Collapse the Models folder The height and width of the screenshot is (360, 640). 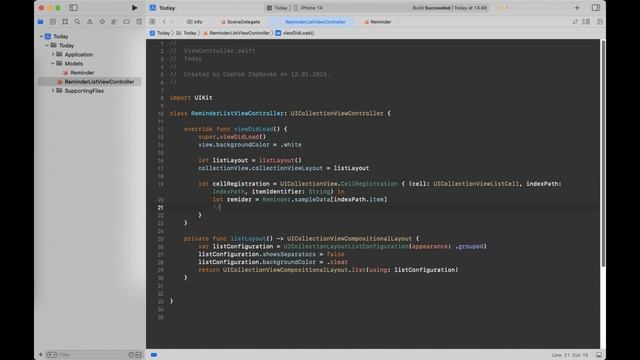point(53,63)
